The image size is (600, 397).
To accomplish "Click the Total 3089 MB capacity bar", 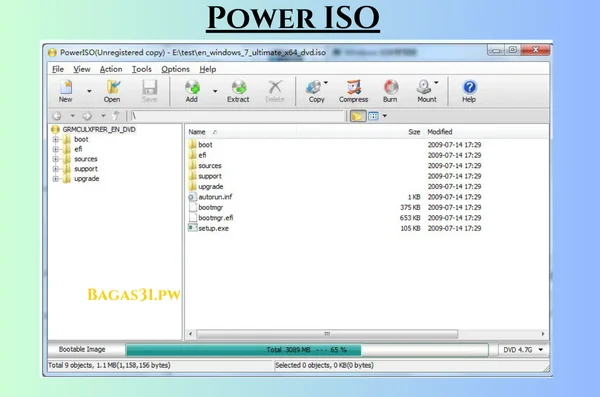I will 307,350.
